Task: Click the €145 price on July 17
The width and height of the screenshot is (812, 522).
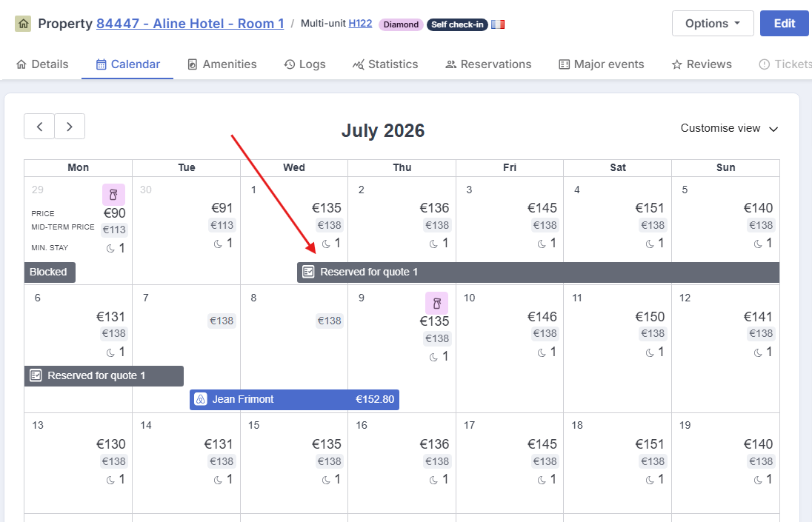Action: (x=542, y=444)
